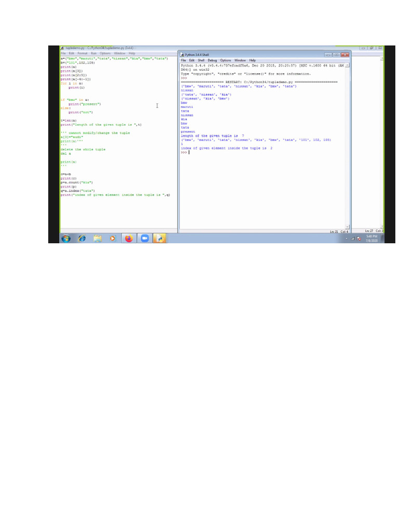Click the editor status 'Ln: 27'
Image resolution: width=399 pixels, height=532 pixels.
pos(369,231)
